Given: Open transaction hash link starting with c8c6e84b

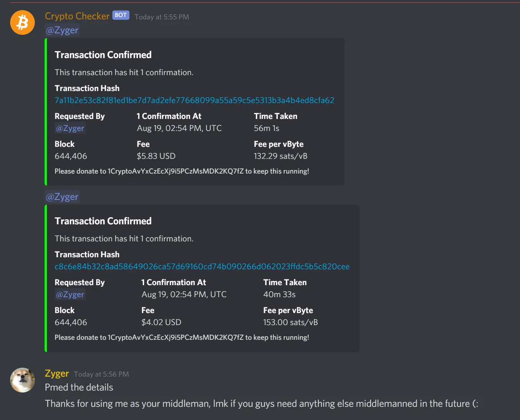Looking at the screenshot, I should tap(202, 267).
